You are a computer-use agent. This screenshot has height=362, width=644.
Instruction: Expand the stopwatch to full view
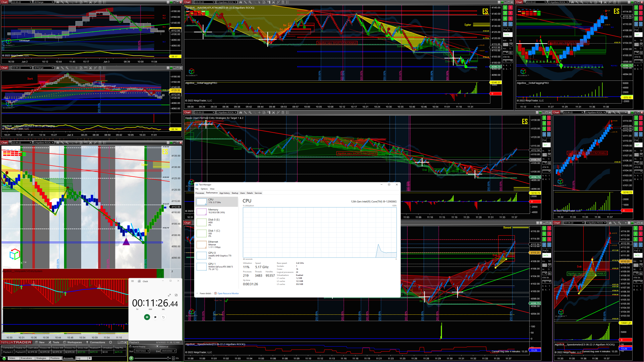coord(169,295)
